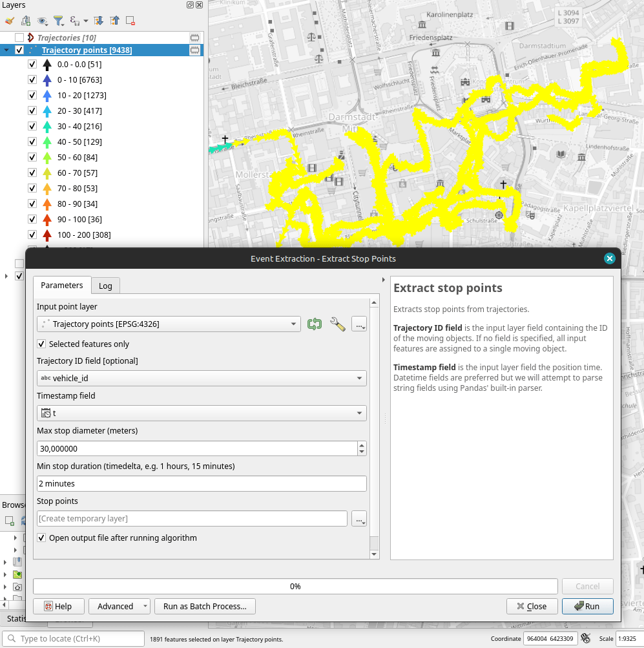Click the Collapse All layers icon
Image resolution: width=644 pixels, height=648 pixels.
click(114, 21)
